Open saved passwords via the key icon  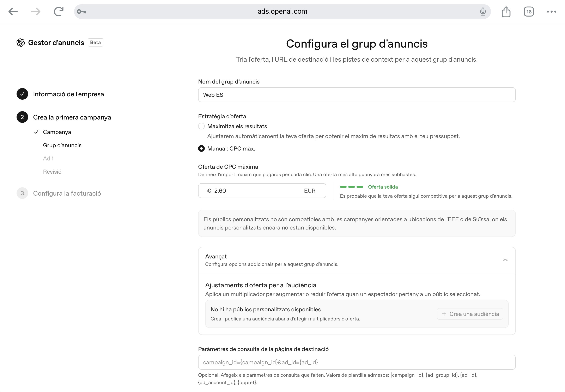(81, 12)
